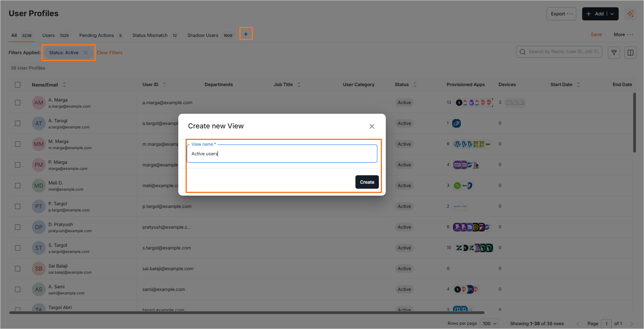Toggle the select-all header checkbox

click(x=18, y=85)
